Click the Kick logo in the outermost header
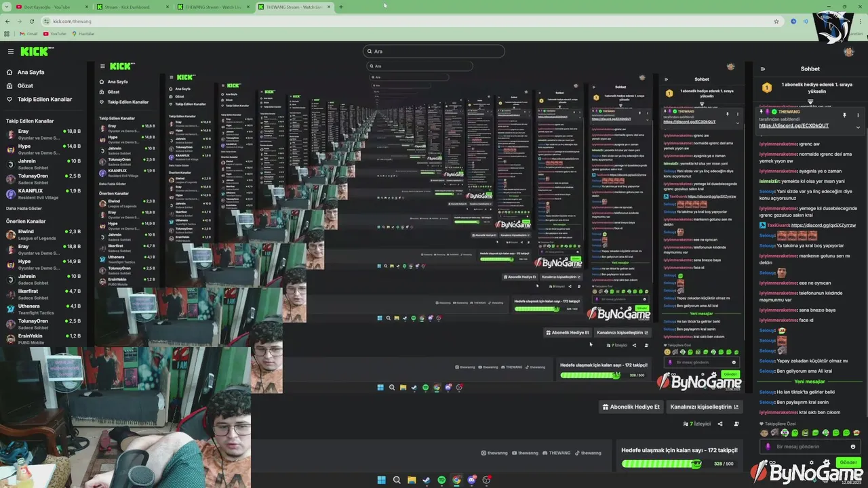868x488 pixels. [35, 52]
